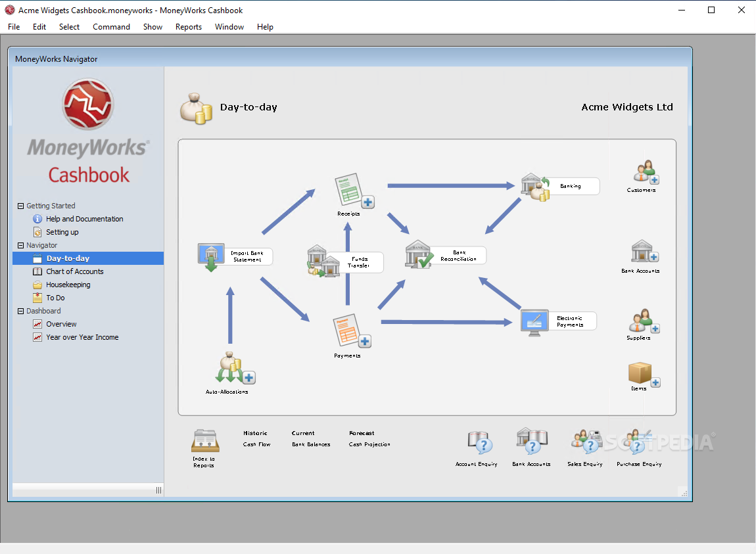Image resolution: width=756 pixels, height=554 pixels.
Task: Open the Index to Reports icon
Action: coord(205,441)
